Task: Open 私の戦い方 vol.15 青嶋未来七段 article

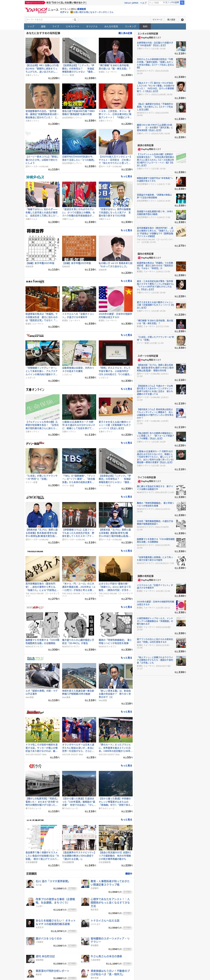Action: [x=115, y=265]
